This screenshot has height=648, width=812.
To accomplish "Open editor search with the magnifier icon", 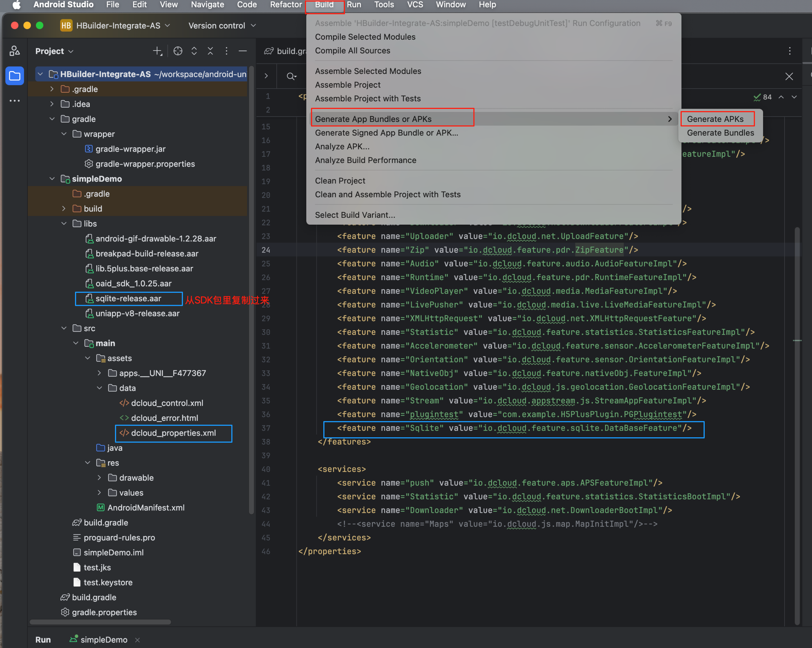I will [291, 76].
